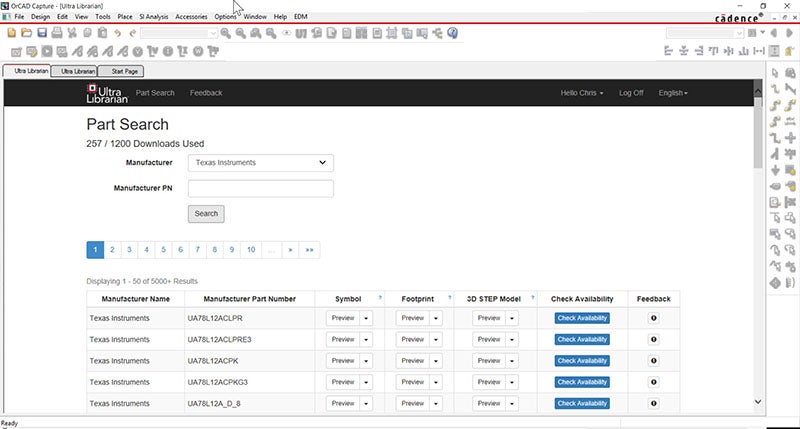Click Footprint Preview button for UA78L12A_D_8
The image size is (800, 429).
tap(413, 403)
